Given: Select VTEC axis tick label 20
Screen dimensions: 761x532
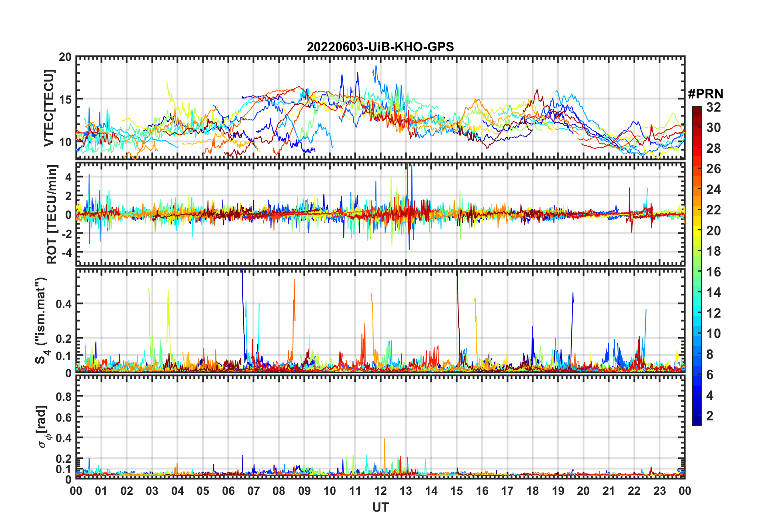Looking at the screenshot, I should click(x=65, y=57).
